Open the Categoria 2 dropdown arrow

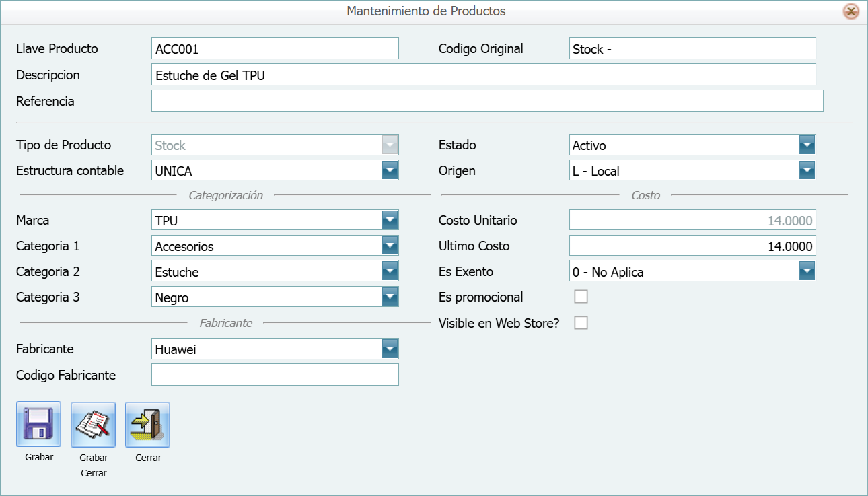pos(390,272)
